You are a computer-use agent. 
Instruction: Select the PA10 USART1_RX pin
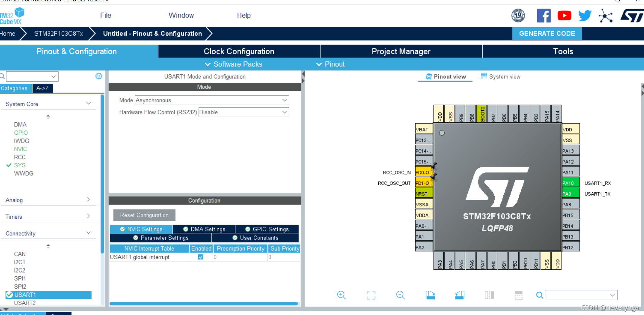coord(571,183)
